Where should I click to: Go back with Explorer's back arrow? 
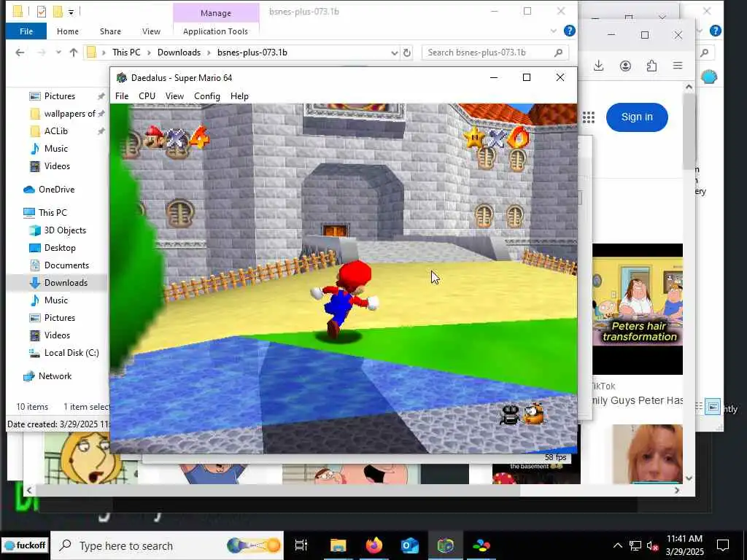click(20, 52)
